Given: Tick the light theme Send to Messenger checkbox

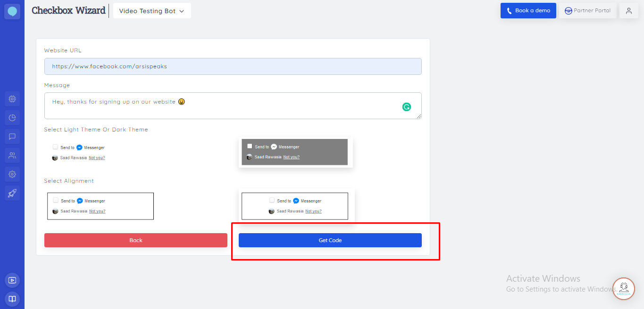Looking at the screenshot, I should point(56,147).
